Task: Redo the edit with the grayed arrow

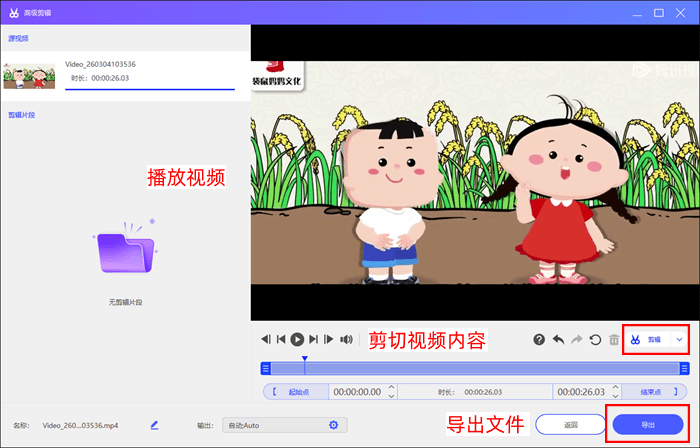Action: coord(577,340)
